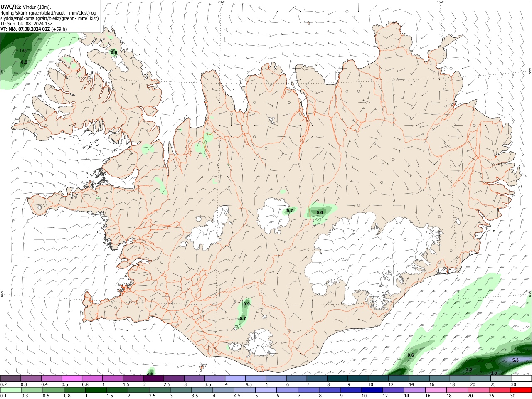
Task: Pick the pale green lower swatch labelled 0.1
Action: click(x=11, y=390)
